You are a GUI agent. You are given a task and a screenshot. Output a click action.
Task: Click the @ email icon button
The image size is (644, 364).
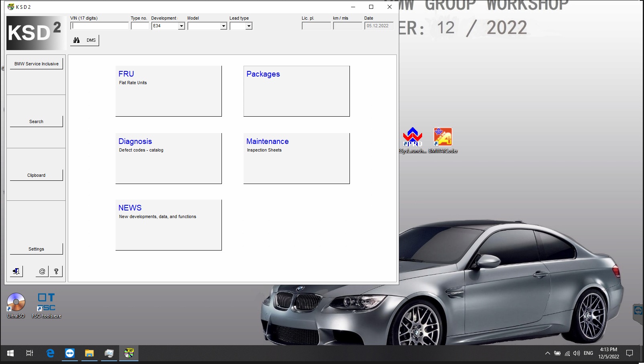coord(42,271)
